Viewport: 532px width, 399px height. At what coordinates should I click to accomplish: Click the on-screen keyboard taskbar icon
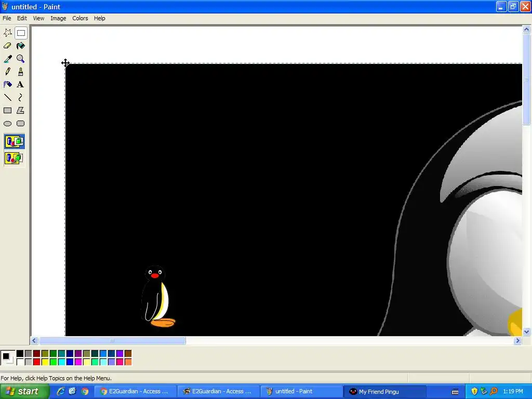[455, 392]
